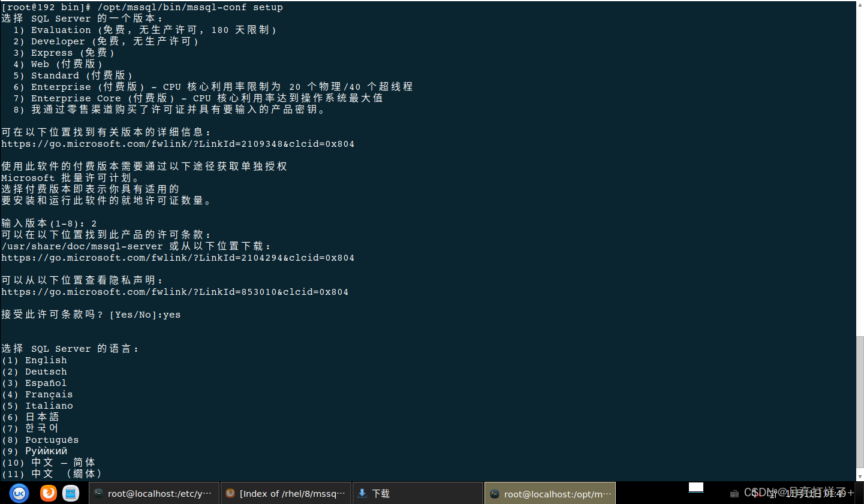The width and height of the screenshot is (864, 504).
Task: Click the terminal scrollbar thumb
Action: click(860, 402)
